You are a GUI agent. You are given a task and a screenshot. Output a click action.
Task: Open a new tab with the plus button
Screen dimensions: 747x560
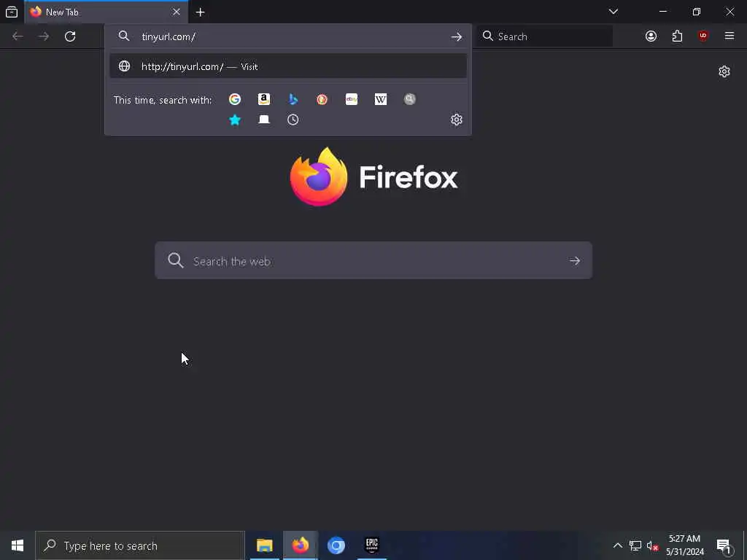[x=200, y=12]
